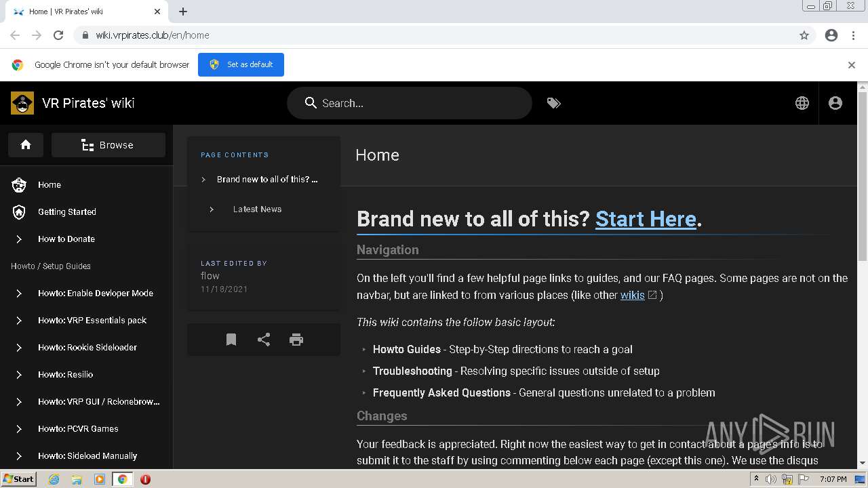Click the magnifier icon in search bar

pyautogui.click(x=311, y=103)
